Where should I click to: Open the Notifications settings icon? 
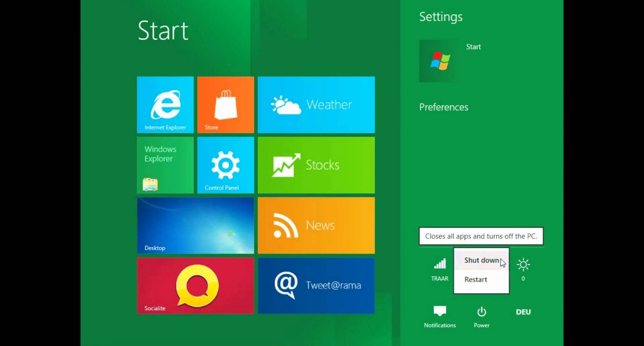tap(440, 316)
